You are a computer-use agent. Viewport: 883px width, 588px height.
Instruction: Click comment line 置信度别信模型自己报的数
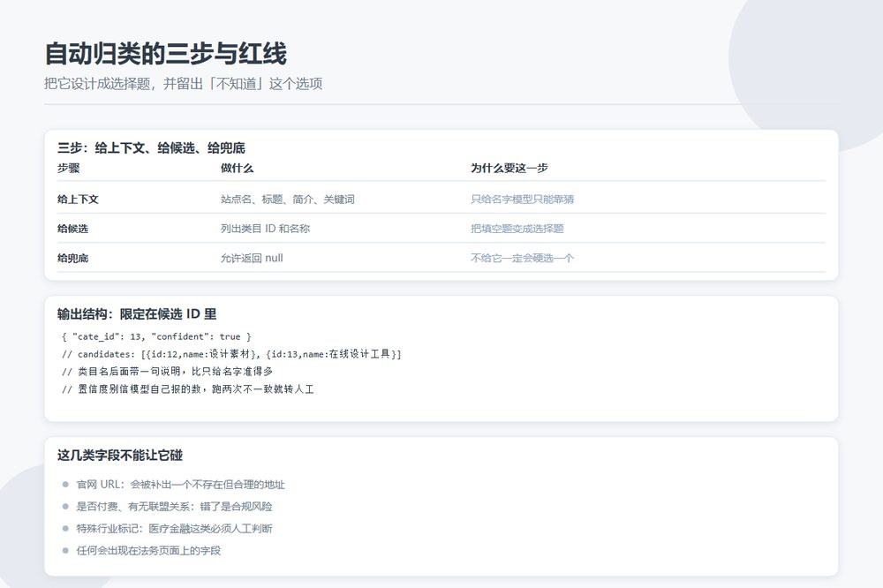pyautogui.click(x=187, y=388)
